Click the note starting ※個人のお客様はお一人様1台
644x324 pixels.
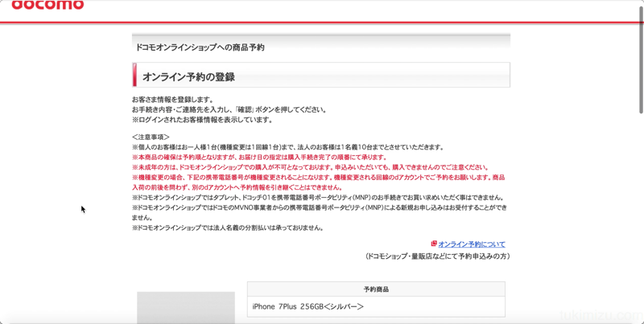click(288, 147)
